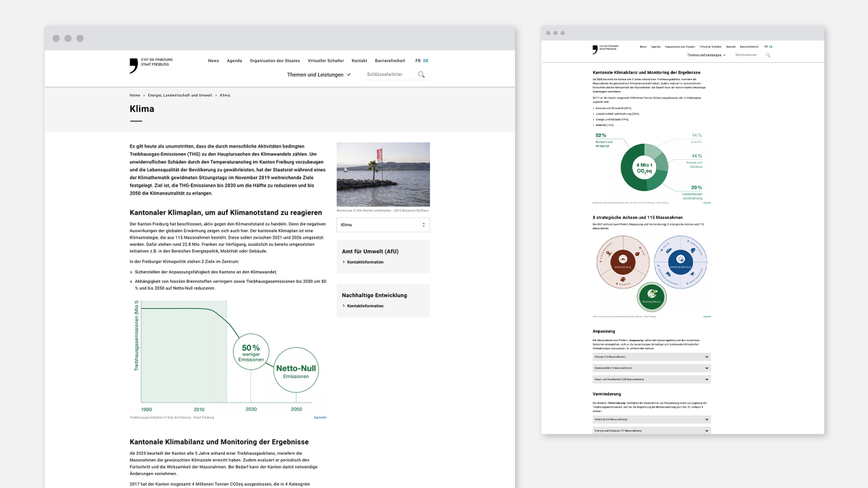This screenshot has width=868, height=488.
Task: Click the blue Verminderung circle diagram
Action: (x=680, y=261)
